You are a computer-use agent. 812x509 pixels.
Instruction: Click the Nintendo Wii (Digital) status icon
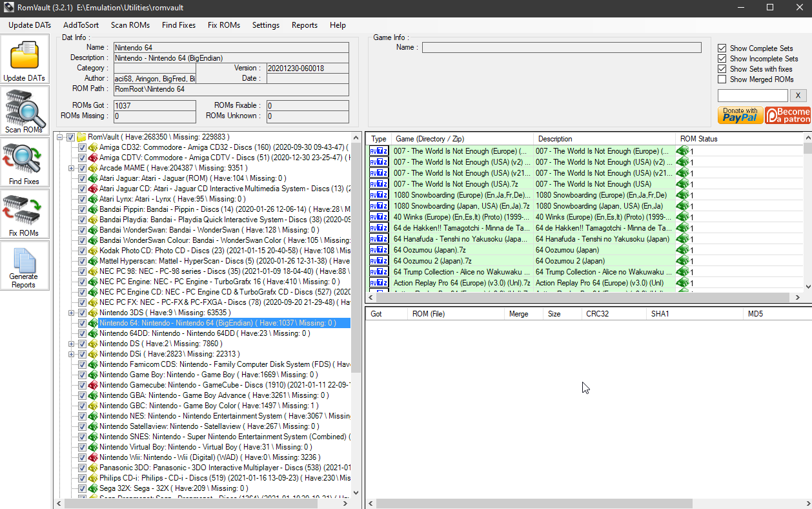[93, 457]
